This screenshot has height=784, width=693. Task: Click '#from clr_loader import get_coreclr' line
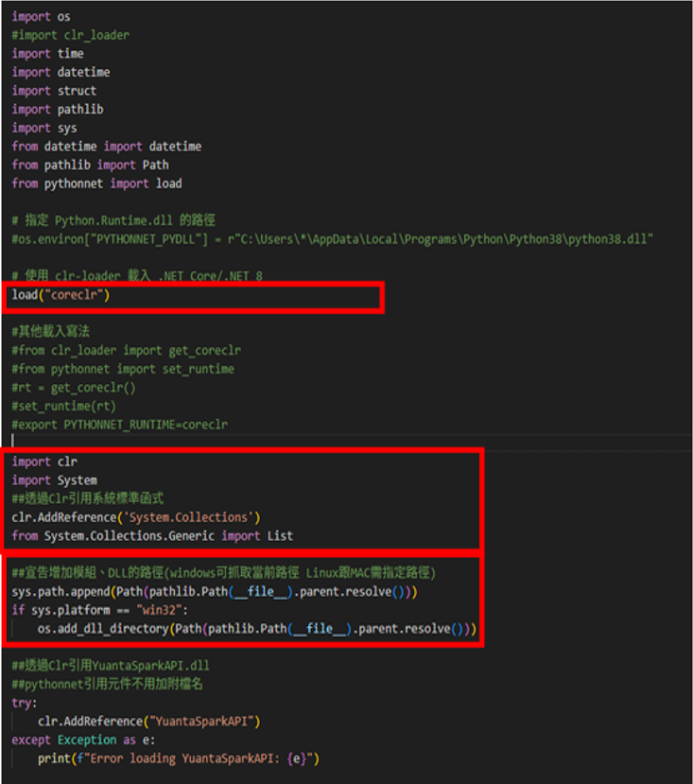pyautogui.click(x=127, y=350)
